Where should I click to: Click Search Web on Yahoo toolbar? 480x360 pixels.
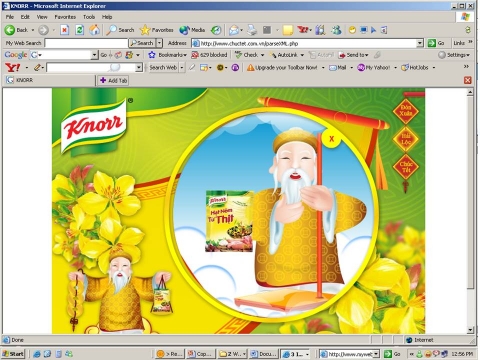coord(163,68)
